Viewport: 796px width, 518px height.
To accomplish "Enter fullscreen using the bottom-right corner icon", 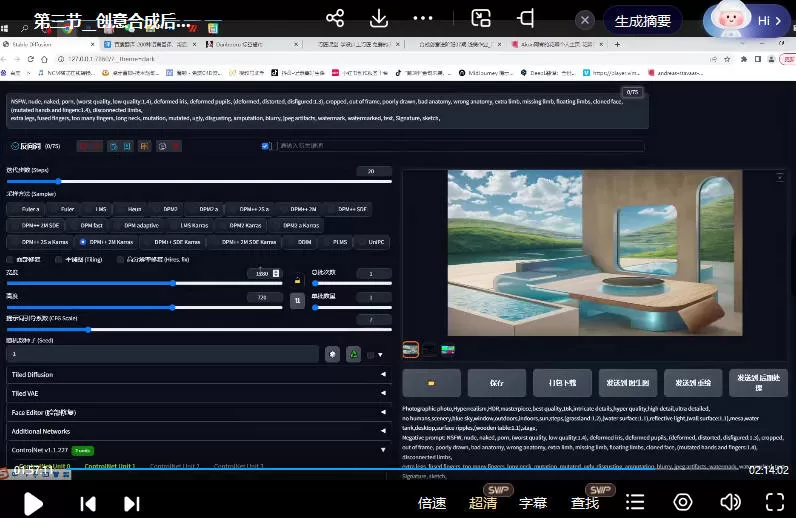I will (x=774, y=502).
